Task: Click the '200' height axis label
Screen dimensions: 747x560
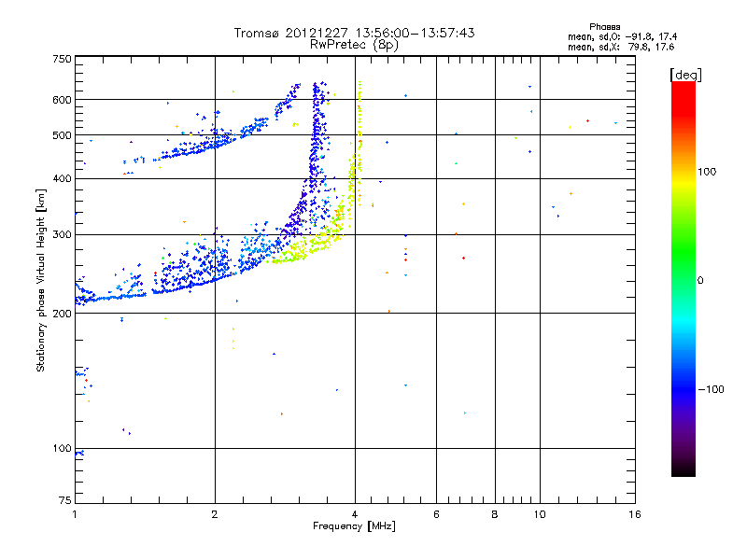Action: click(62, 314)
